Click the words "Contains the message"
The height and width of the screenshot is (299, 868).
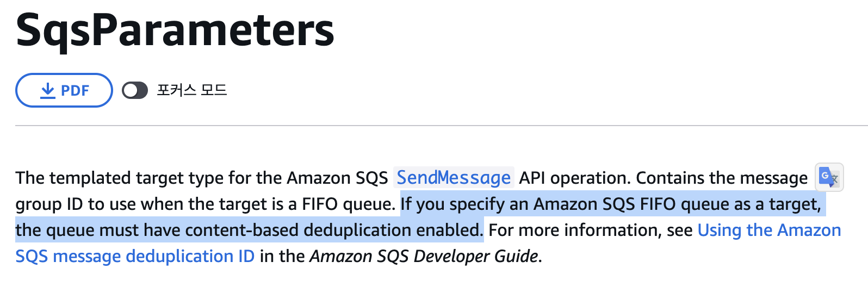722,178
